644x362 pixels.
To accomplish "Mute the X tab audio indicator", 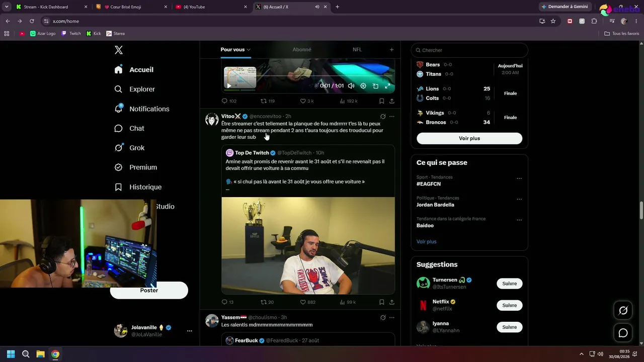I will point(317,7).
